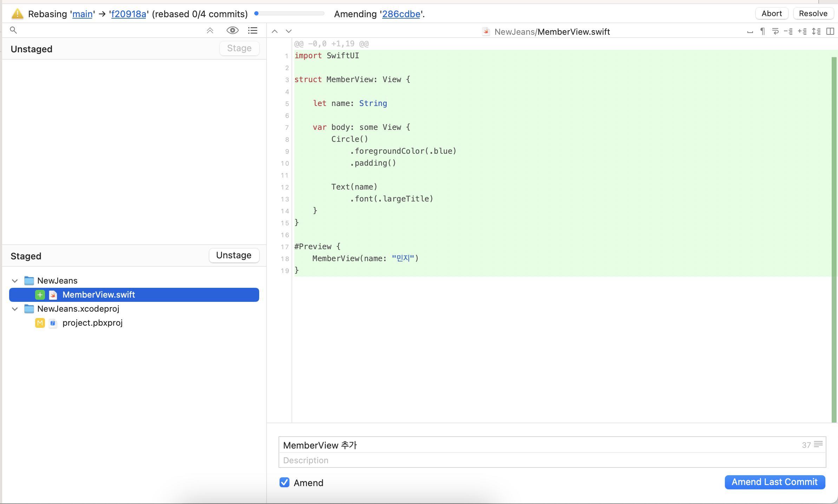Toggle line wrap icon in the diff toolbar
The width and height of the screenshot is (838, 504).
point(775,32)
